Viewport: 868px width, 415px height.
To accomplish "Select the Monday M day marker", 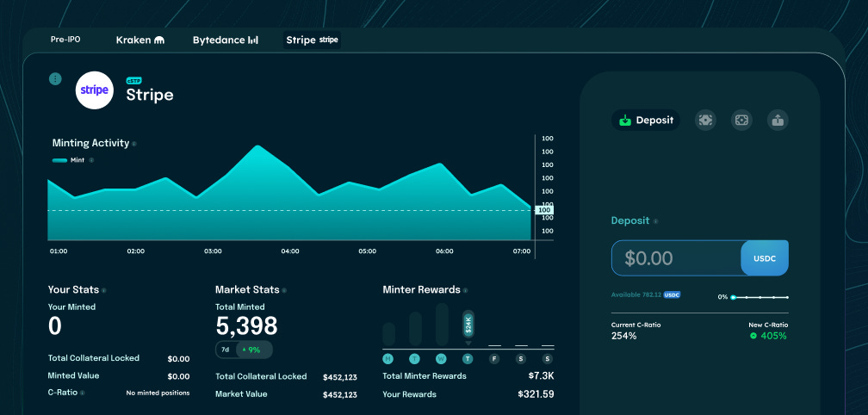I will tap(388, 358).
